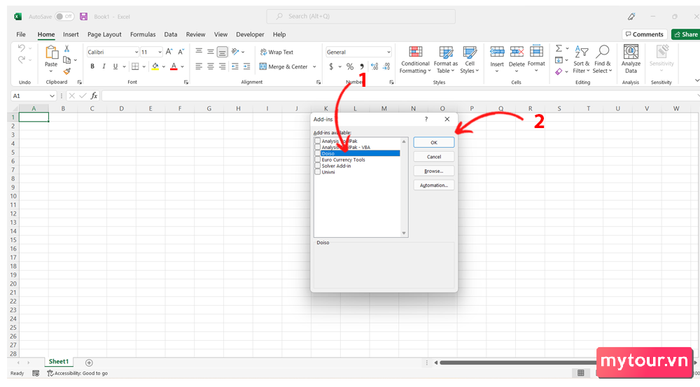Switch to the Data tab
The height and width of the screenshot is (387, 700).
pyautogui.click(x=171, y=34)
